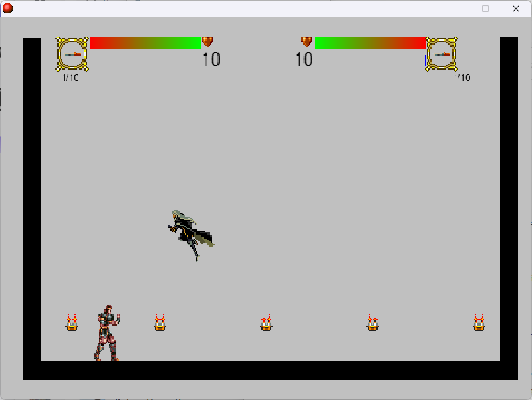Select the armored fighter standing on floor
This screenshot has height=400, width=532.
107,333
